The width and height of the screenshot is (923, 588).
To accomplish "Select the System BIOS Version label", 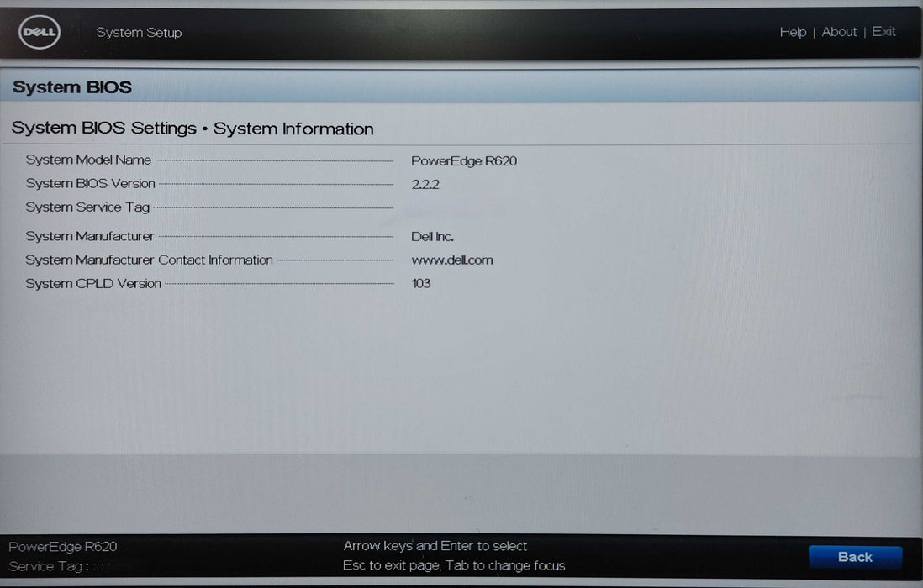I will 90,183.
